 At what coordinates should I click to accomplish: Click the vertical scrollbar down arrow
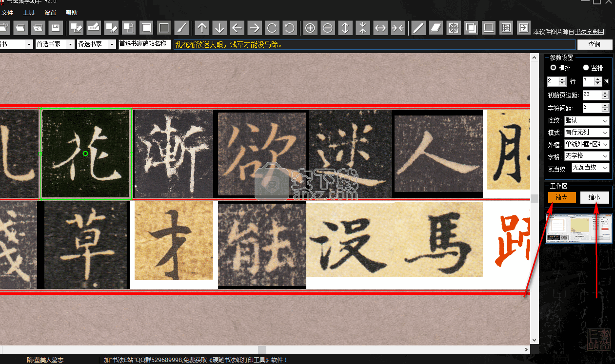click(534, 340)
